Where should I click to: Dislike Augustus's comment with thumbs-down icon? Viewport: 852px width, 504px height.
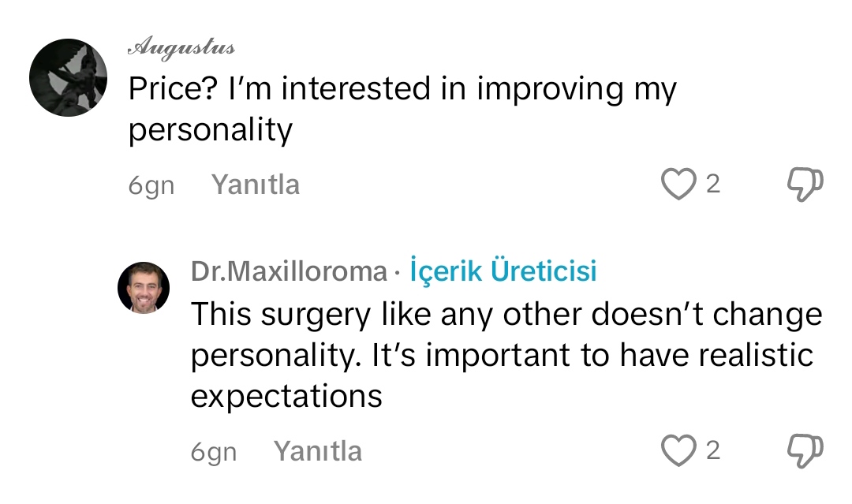click(x=805, y=185)
